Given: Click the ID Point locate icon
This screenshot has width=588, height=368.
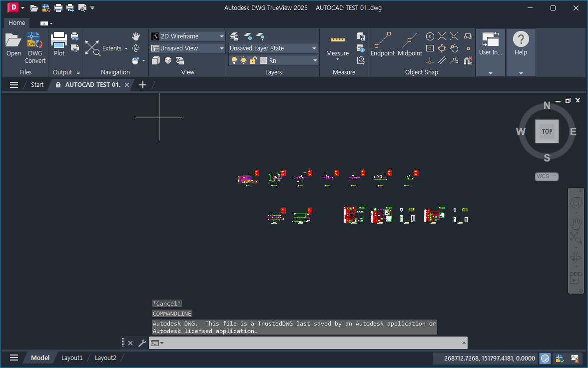Looking at the screenshot, I should tap(360, 60).
